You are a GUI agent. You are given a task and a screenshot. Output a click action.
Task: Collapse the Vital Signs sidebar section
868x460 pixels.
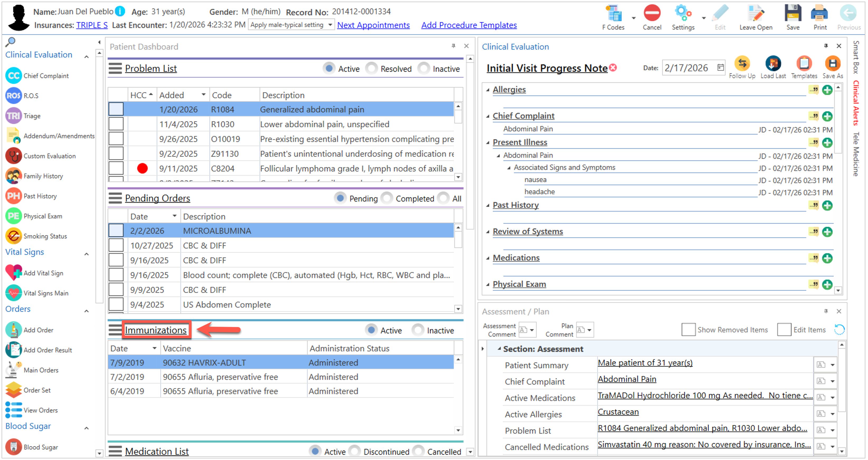(x=87, y=254)
